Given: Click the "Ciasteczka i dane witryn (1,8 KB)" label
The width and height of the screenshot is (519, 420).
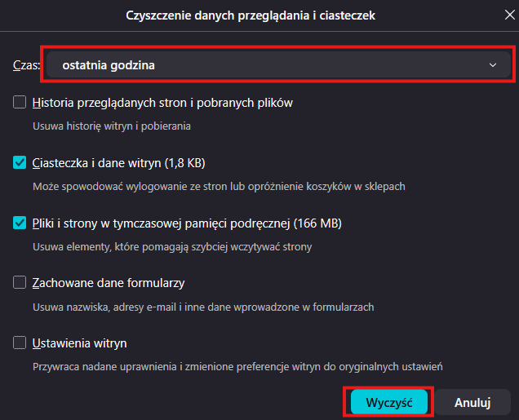Looking at the screenshot, I should coord(119,163).
